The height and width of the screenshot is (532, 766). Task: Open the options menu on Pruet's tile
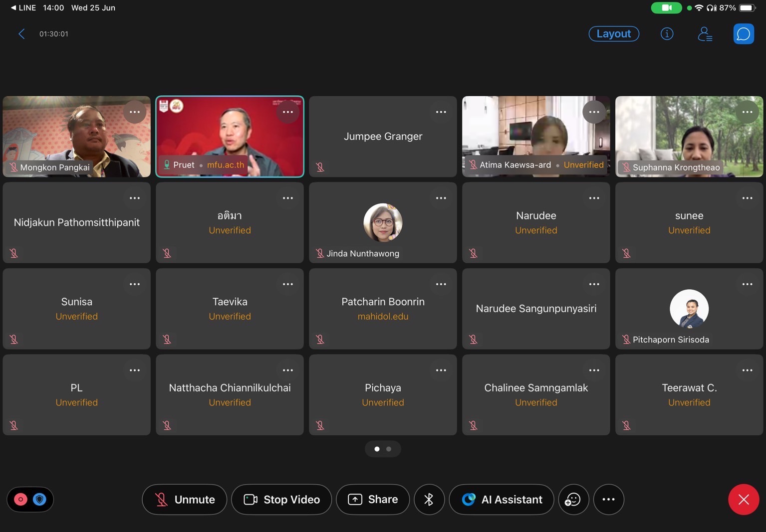[288, 112]
